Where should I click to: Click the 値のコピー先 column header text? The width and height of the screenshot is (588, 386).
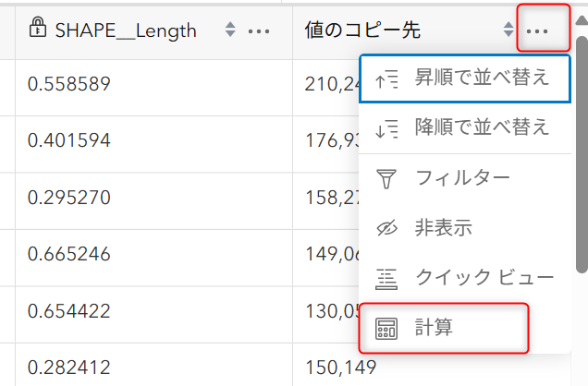[362, 30]
